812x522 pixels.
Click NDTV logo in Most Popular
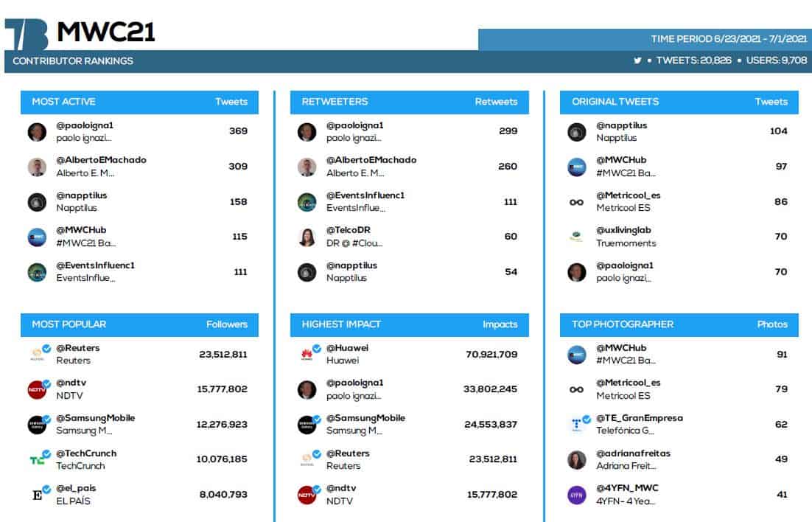(x=38, y=390)
